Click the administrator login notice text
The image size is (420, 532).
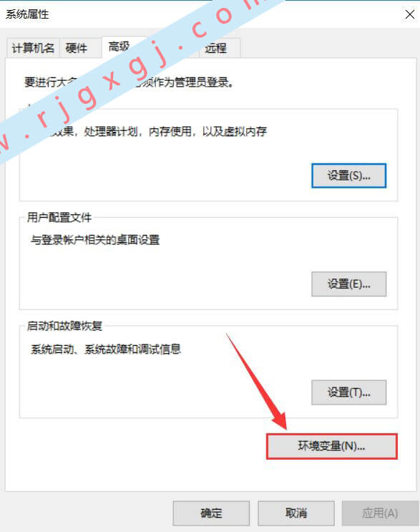click(x=129, y=82)
